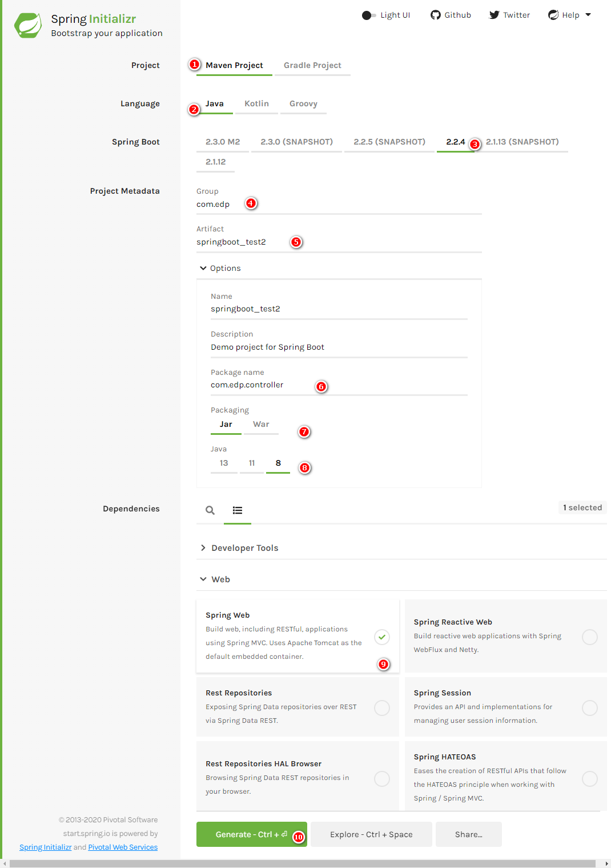The height and width of the screenshot is (868, 611).
Task: Click the Github octocat icon
Action: [x=436, y=15]
